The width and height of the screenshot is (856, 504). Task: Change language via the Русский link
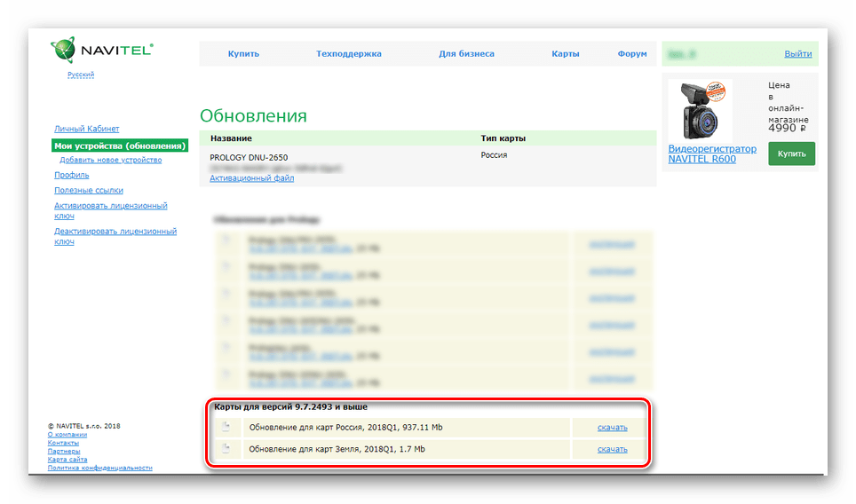81,75
